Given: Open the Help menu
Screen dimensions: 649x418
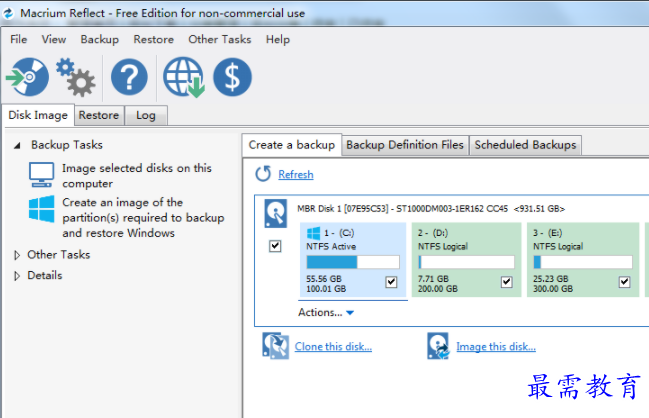Looking at the screenshot, I should [x=278, y=39].
